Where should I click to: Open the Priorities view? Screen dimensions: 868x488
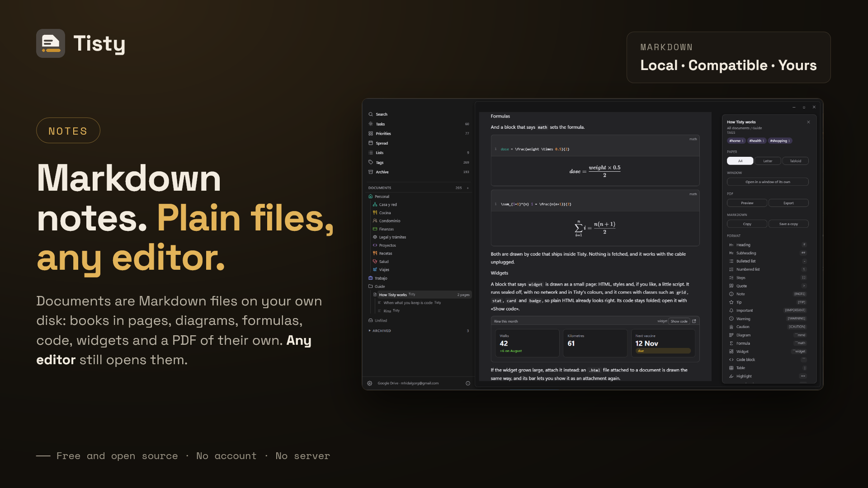(x=419, y=134)
